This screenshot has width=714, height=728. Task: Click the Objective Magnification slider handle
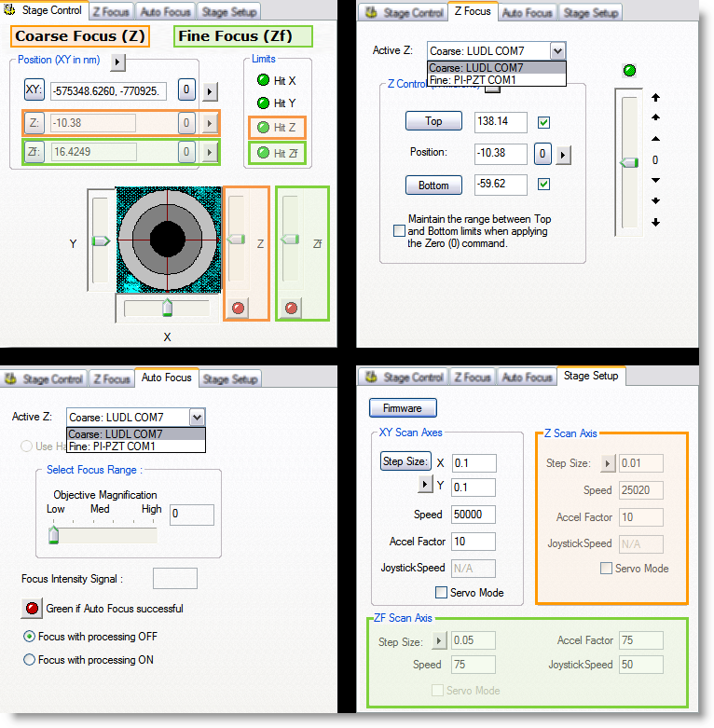coord(53,534)
